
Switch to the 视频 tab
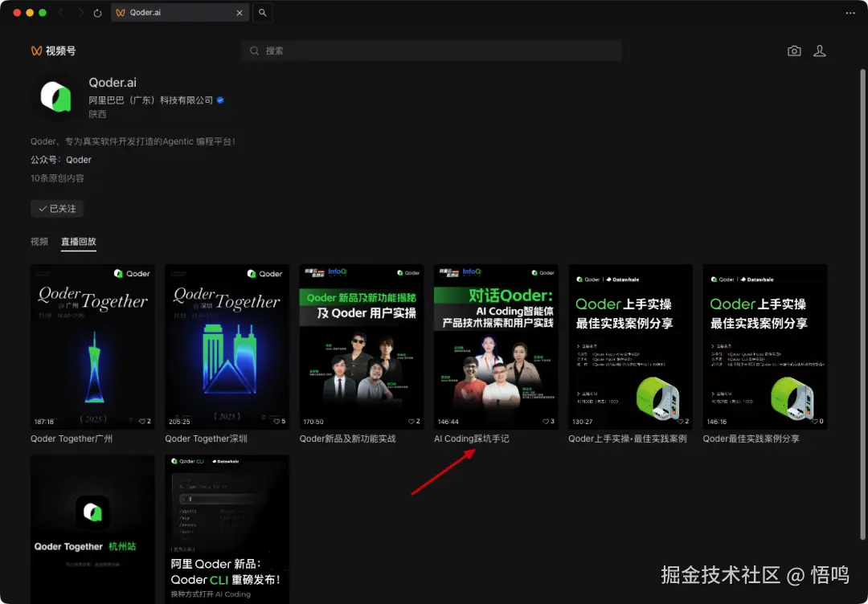39,242
